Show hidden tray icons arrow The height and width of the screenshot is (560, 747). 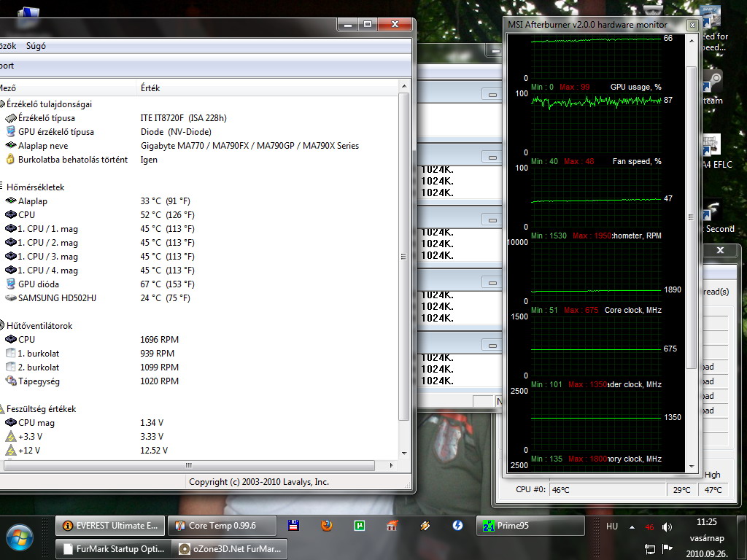tap(632, 526)
